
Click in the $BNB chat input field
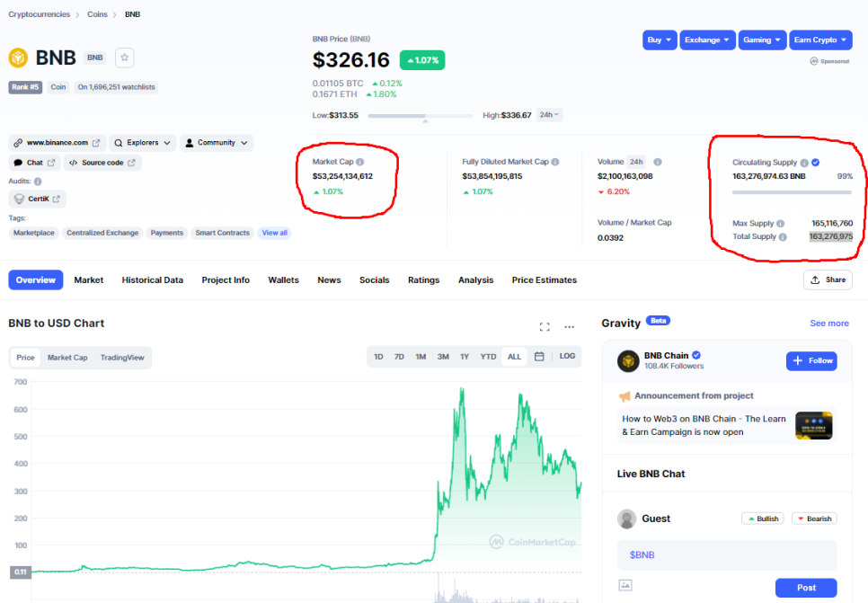point(727,555)
